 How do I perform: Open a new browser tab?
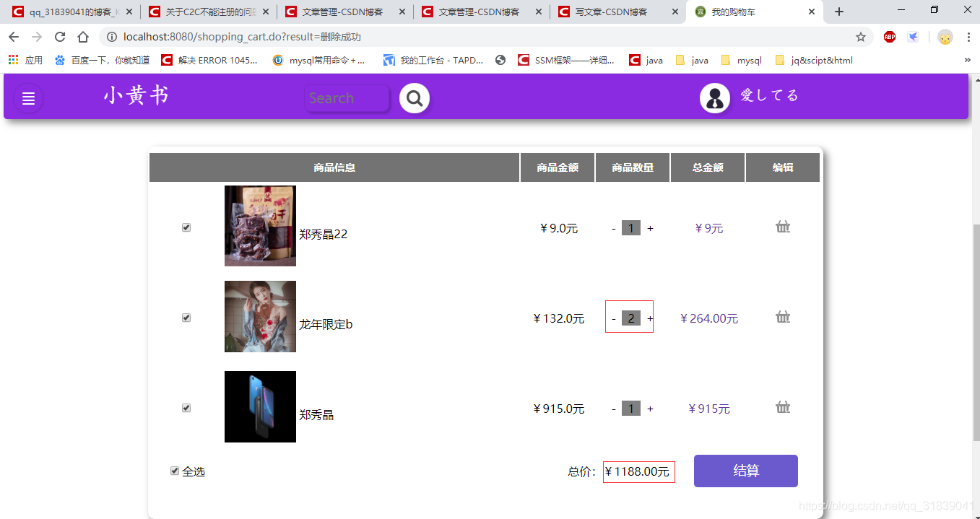(x=839, y=12)
